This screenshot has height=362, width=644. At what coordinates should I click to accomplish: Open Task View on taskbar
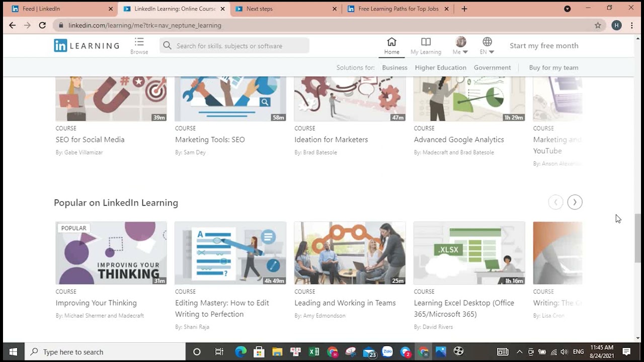(x=219, y=352)
